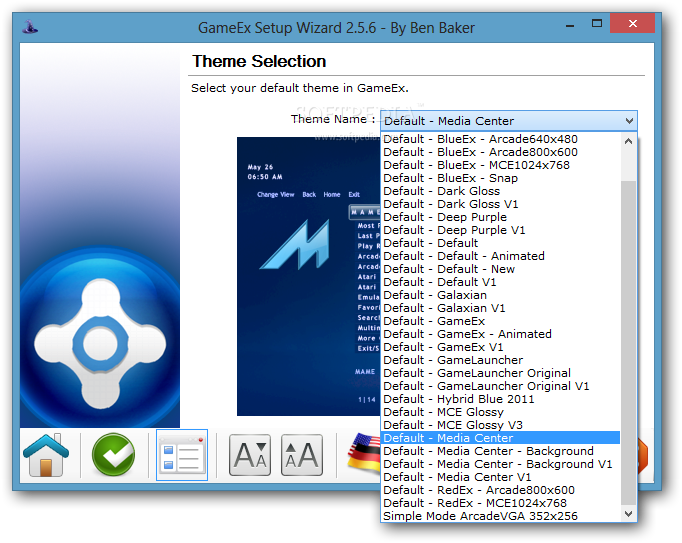Select the Default - GameLauncher theme
The height and width of the screenshot is (543, 682).
[500, 360]
